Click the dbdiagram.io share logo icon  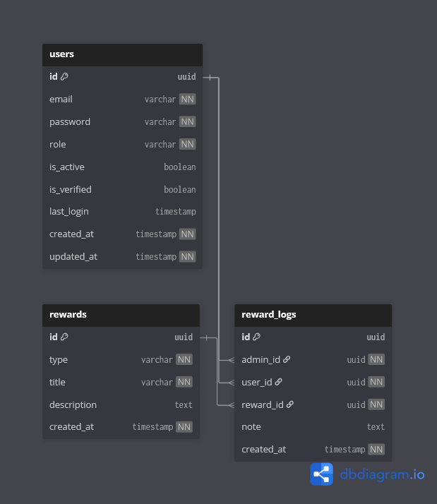322,474
